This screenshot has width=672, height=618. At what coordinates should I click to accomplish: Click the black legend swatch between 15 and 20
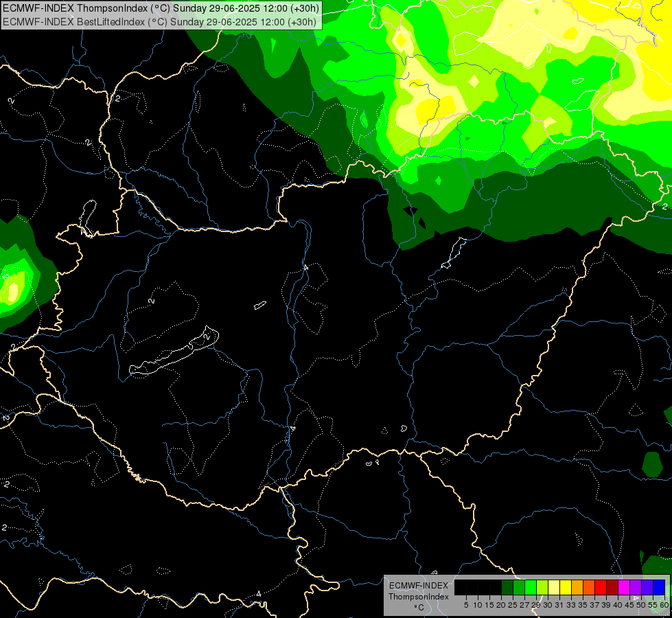click(x=496, y=587)
